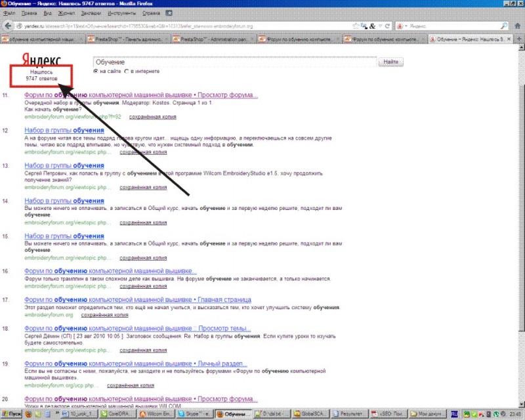
Task: Open the Пуск start menu
Action: point(11,414)
